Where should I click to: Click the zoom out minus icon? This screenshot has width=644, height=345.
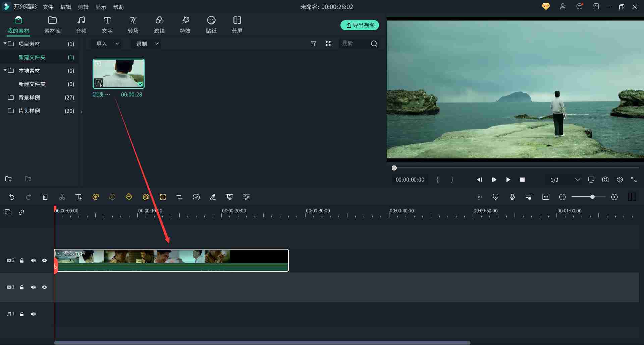click(x=562, y=197)
